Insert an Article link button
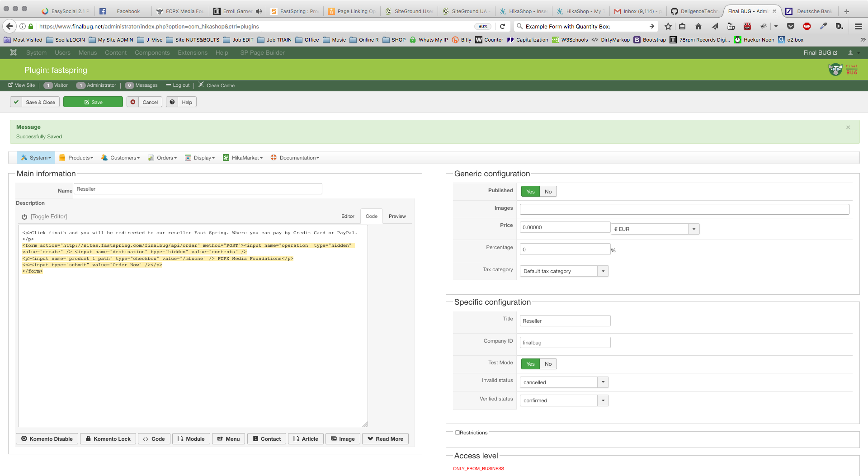Image resolution: width=868 pixels, height=476 pixels. click(306, 439)
